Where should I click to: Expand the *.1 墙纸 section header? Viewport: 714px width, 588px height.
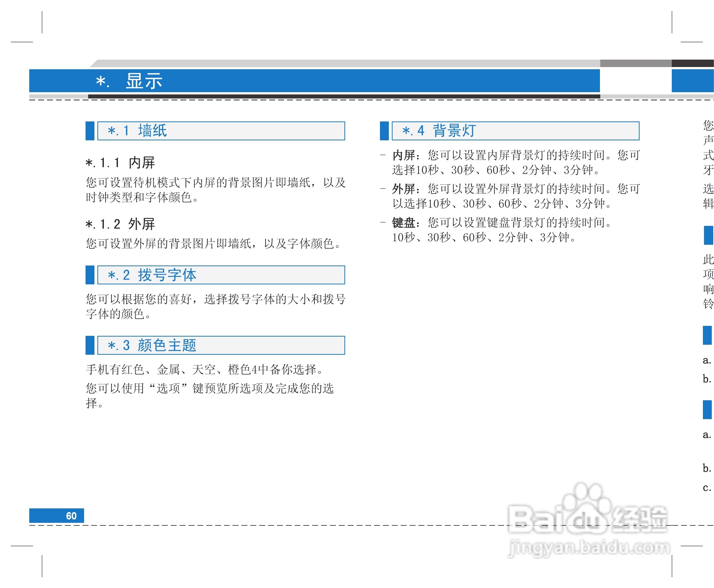(x=220, y=130)
